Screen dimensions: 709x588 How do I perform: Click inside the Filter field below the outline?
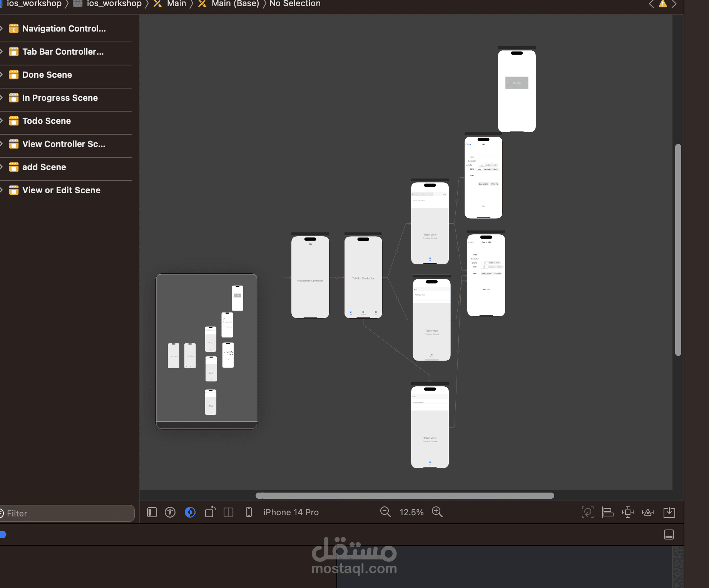(x=67, y=513)
